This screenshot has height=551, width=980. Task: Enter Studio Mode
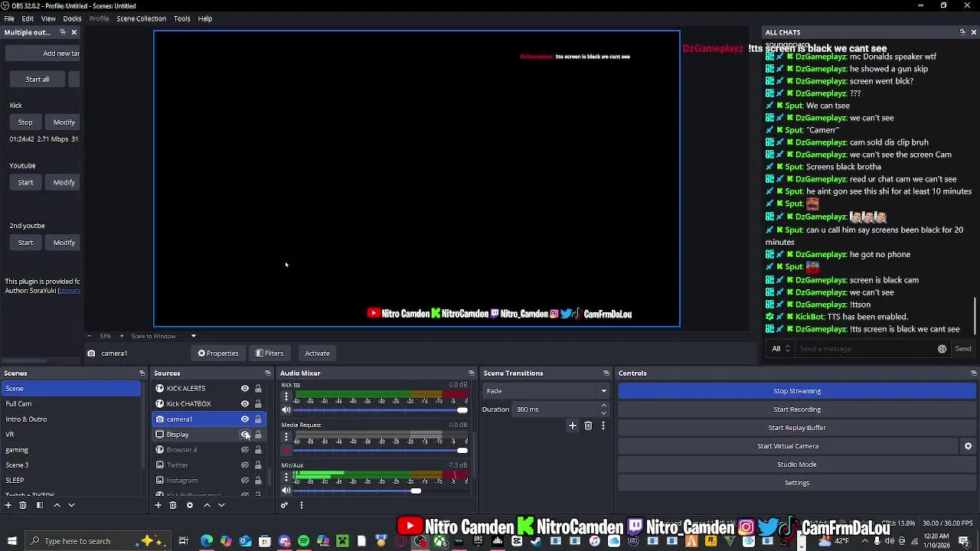pos(797,465)
